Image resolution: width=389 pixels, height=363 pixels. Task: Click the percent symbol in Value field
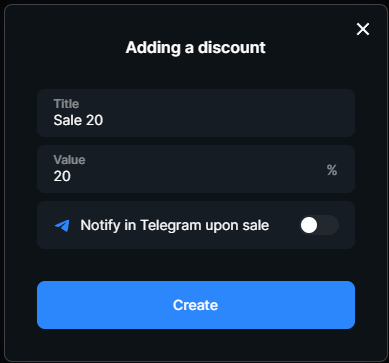point(332,170)
